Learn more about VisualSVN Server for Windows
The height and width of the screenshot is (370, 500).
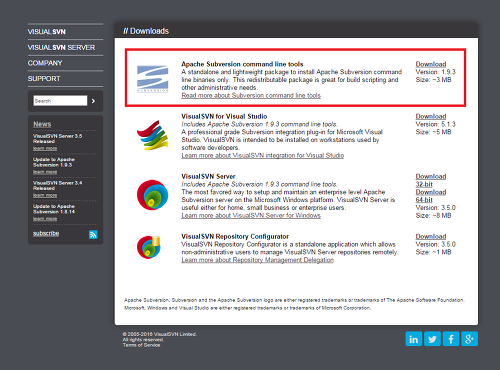251,215
